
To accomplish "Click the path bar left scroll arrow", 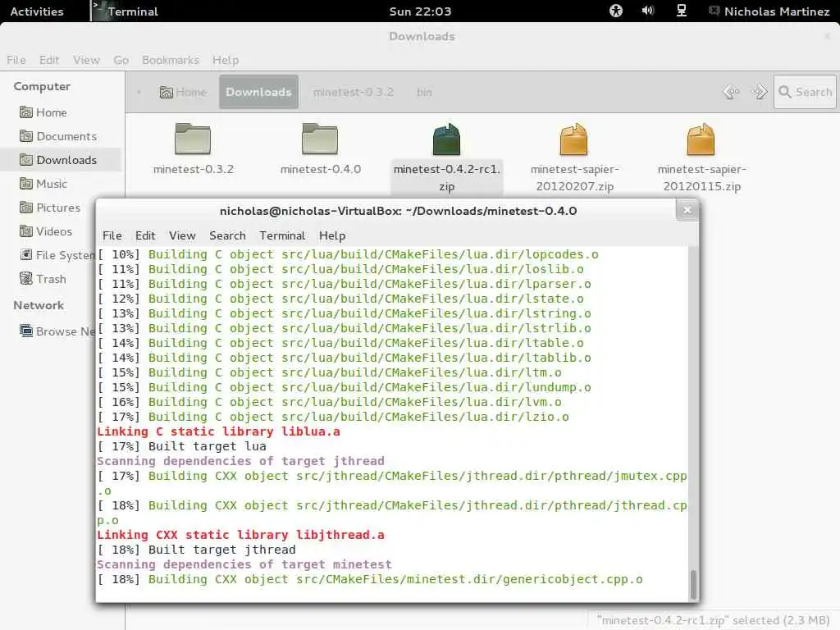I will pos(139,92).
